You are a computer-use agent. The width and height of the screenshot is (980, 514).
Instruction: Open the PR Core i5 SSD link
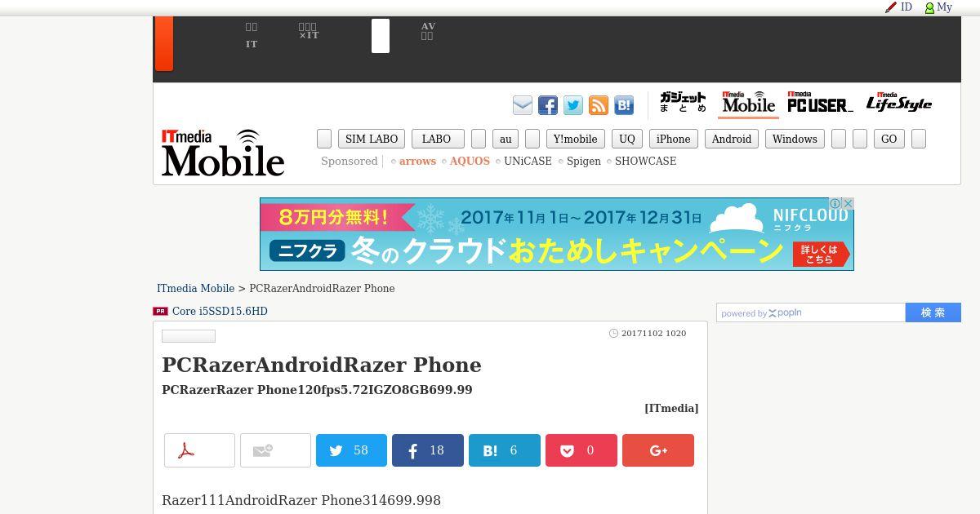tap(220, 311)
